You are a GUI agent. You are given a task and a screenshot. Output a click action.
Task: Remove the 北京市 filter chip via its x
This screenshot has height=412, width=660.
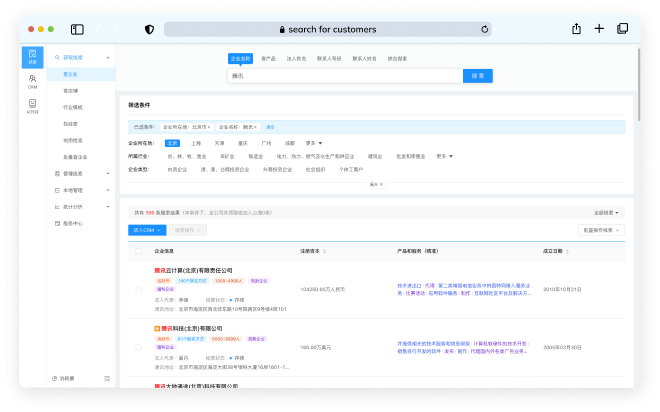(209, 127)
